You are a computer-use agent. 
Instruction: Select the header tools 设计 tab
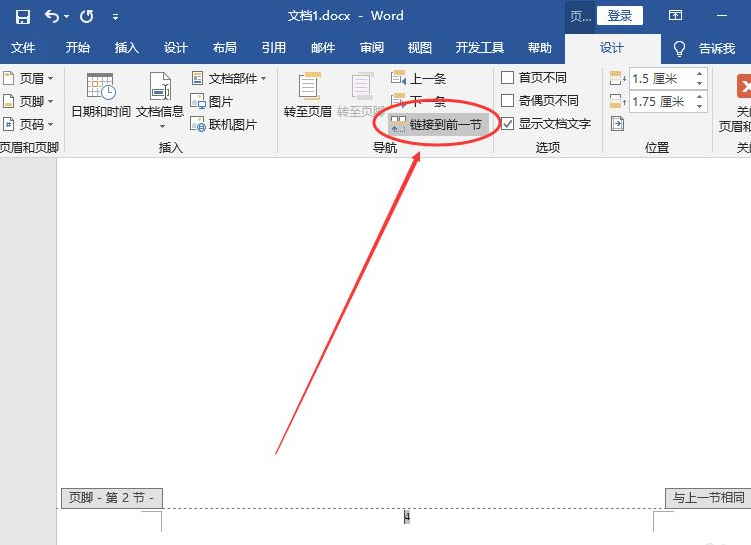point(612,48)
